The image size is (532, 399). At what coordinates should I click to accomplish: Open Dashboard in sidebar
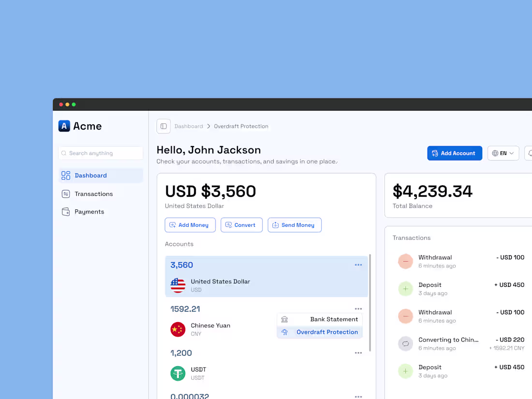click(101, 176)
